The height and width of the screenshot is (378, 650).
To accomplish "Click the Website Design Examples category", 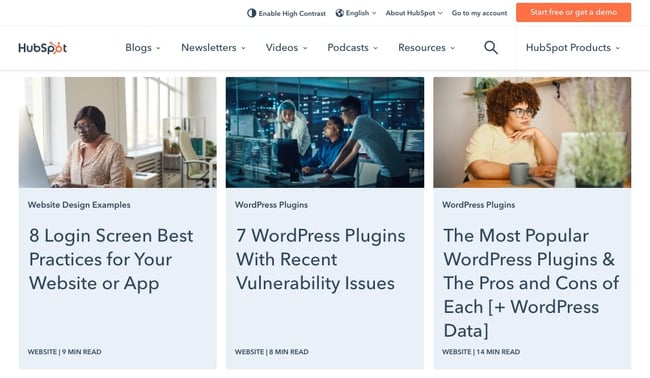I will coord(79,205).
